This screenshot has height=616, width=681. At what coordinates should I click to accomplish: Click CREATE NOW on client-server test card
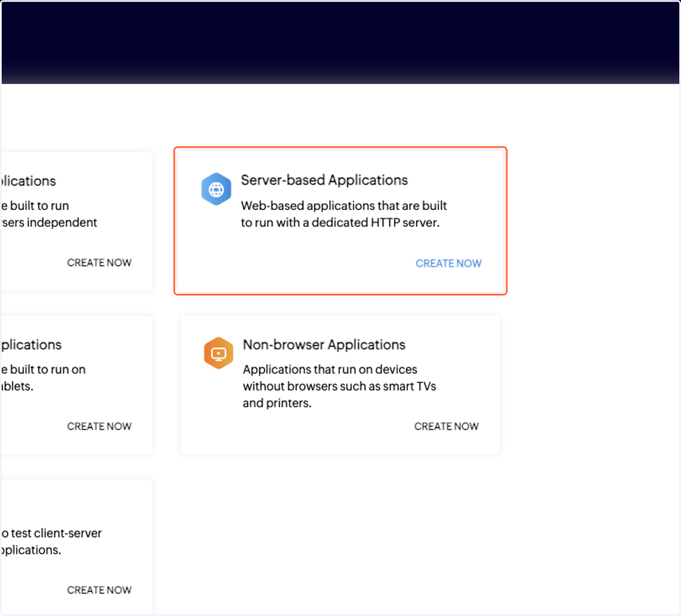pyautogui.click(x=99, y=590)
